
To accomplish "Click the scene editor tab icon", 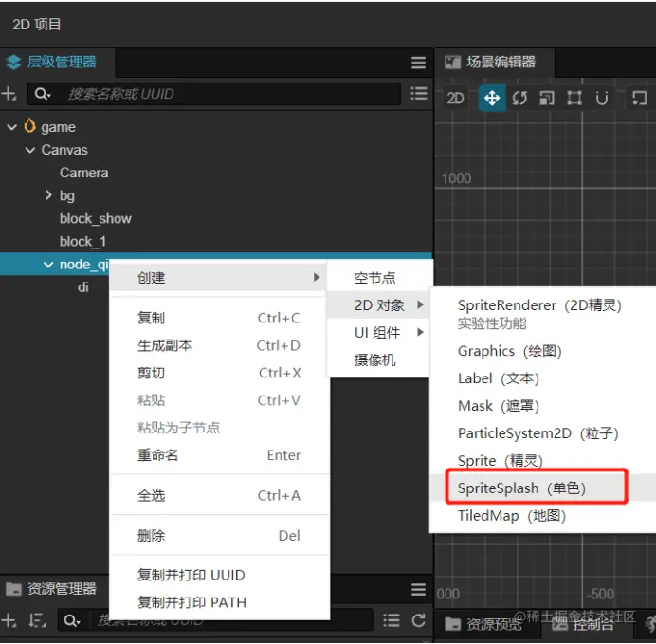I will pyautogui.click(x=452, y=63).
